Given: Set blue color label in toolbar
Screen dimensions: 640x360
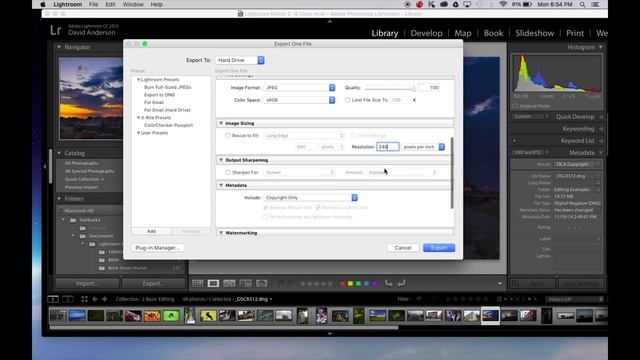Looking at the screenshot, I should pyautogui.click(x=367, y=284).
